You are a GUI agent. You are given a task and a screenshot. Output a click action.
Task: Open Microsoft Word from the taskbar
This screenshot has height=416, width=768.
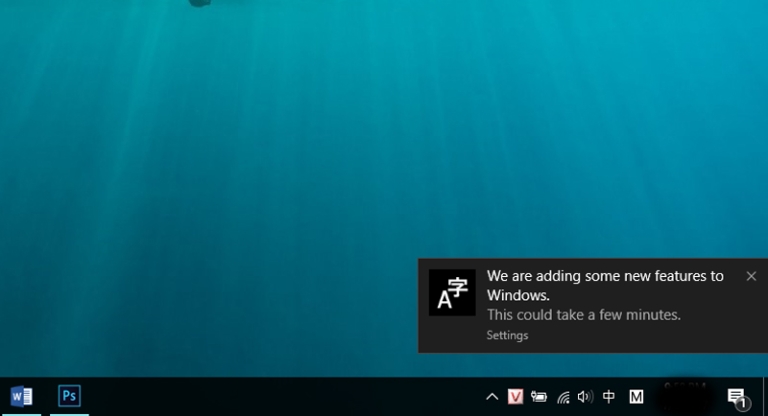(x=21, y=396)
